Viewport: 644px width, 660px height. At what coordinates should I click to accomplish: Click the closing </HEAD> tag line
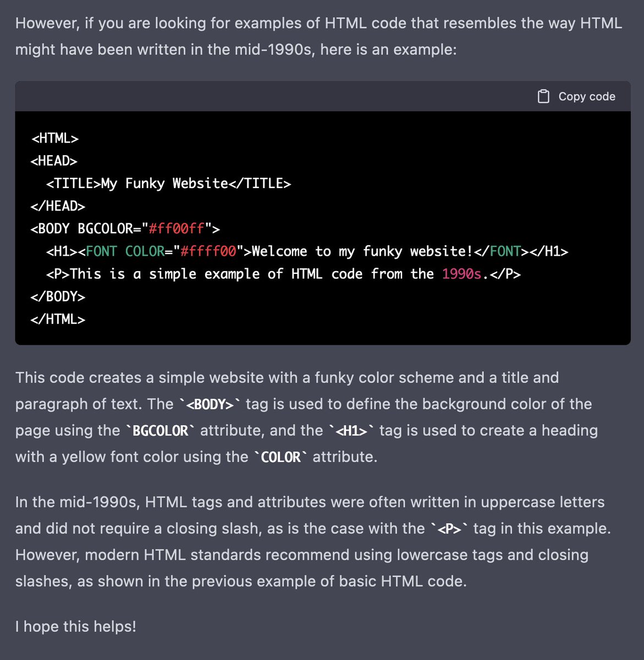[x=58, y=206]
